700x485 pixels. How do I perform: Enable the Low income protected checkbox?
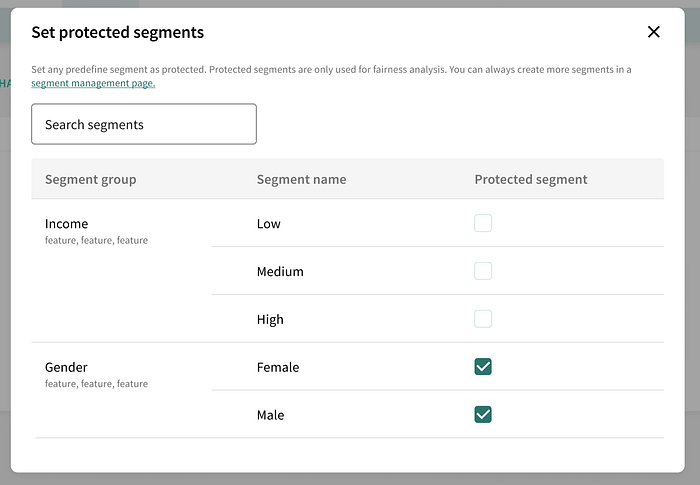point(483,223)
